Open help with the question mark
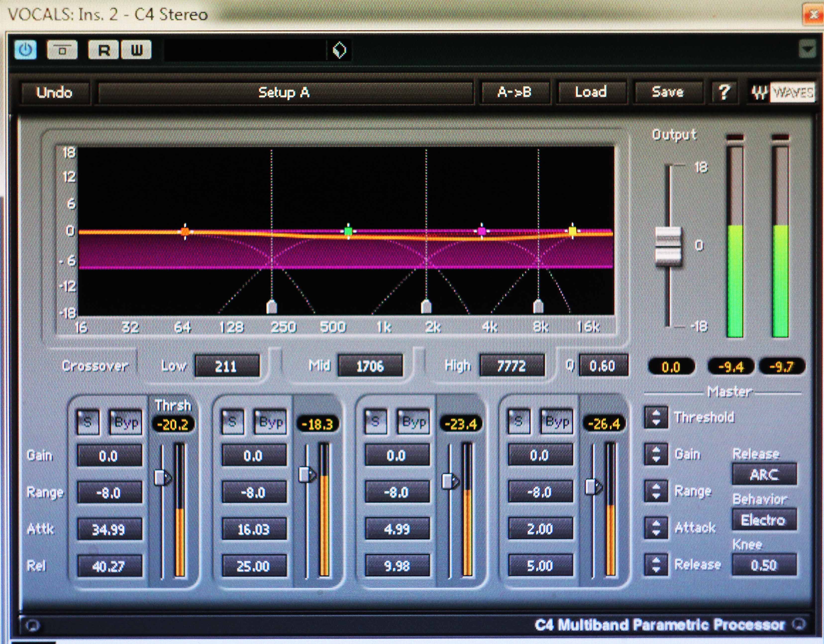The width and height of the screenshot is (824, 644). click(x=724, y=92)
